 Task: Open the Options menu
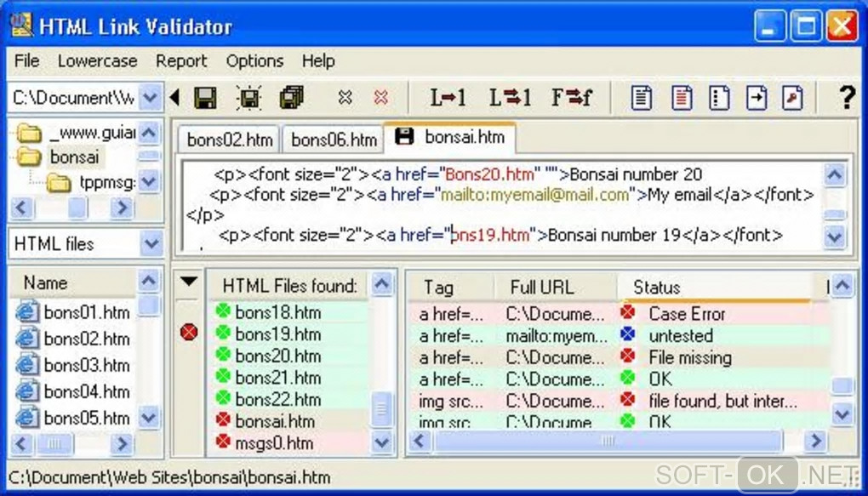click(254, 60)
